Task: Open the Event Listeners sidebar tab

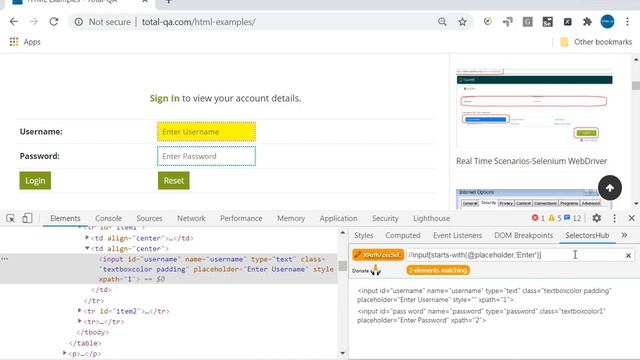Action: pos(458,236)
